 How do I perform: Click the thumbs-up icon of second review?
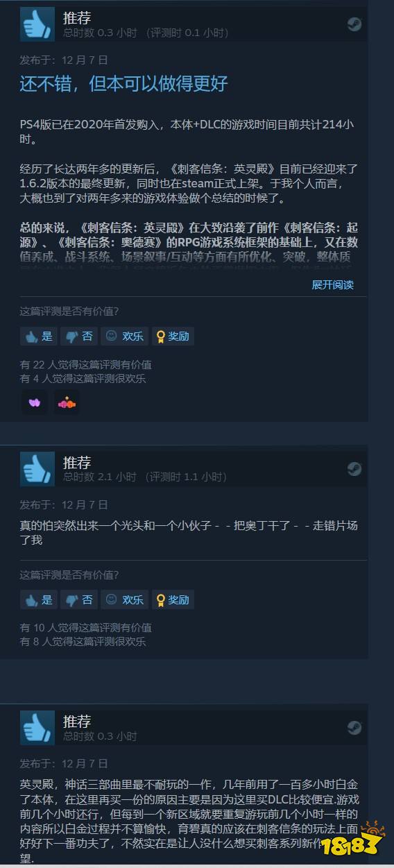37,468
